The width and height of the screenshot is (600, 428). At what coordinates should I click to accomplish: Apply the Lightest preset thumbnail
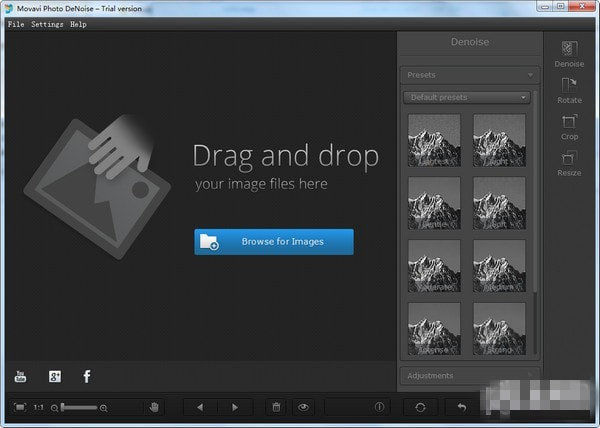(434, 140)
